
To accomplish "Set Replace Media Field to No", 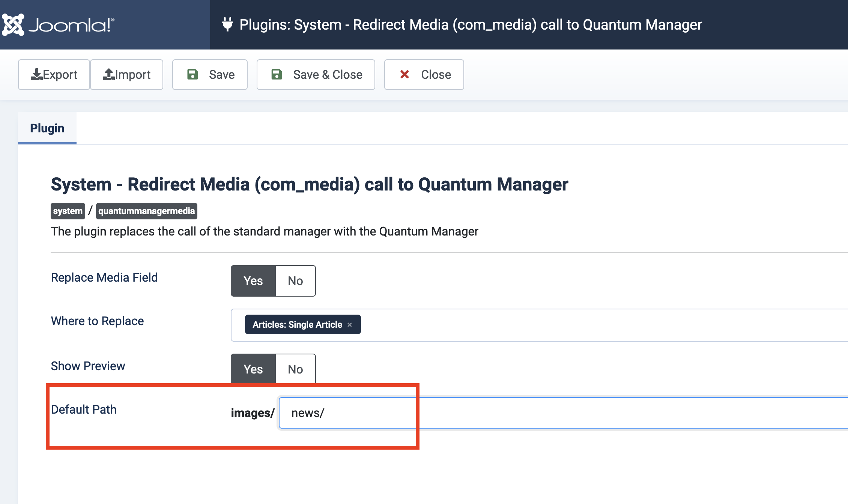I will (295, 281).
